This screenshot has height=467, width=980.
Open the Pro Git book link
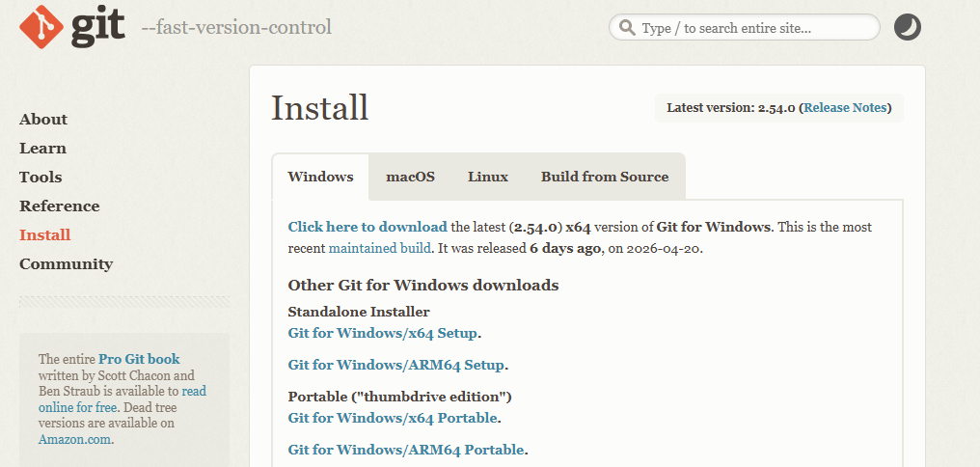tap(139, 360)
